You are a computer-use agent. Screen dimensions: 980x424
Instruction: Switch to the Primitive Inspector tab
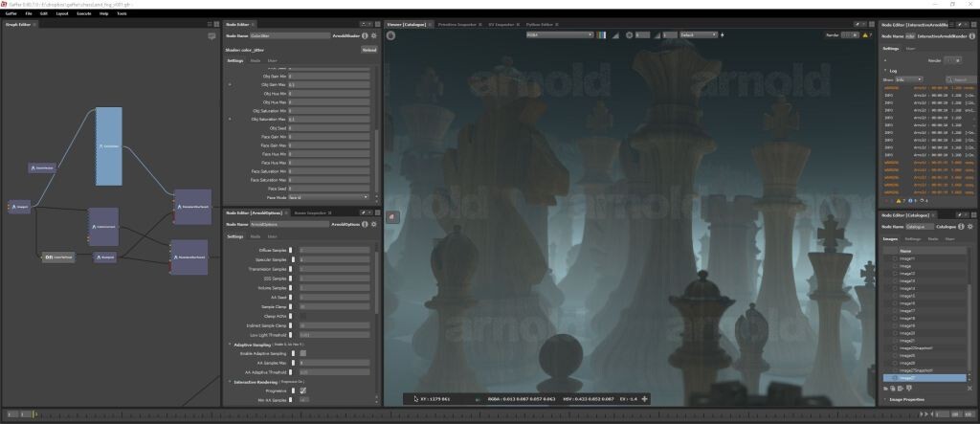click(x=457, y=24)
